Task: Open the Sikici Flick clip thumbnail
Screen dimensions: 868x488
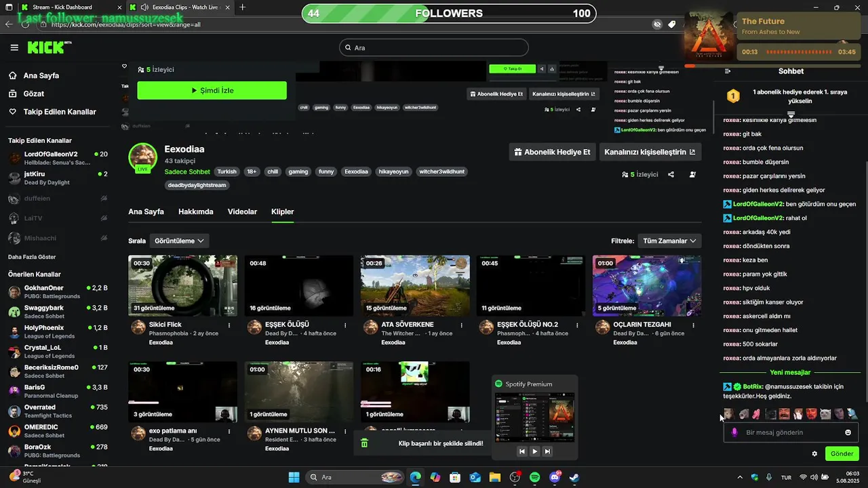Action: [x=183, y=285]
